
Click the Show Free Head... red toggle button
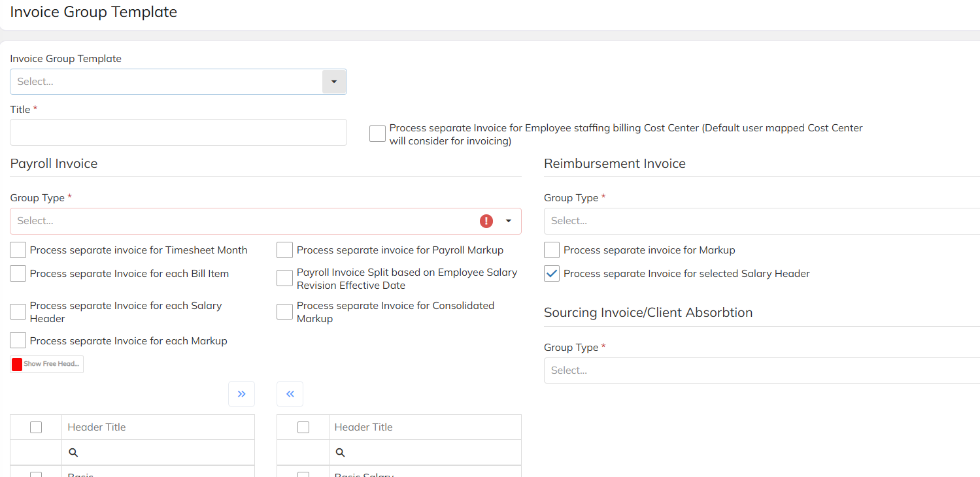coord(47,364)
